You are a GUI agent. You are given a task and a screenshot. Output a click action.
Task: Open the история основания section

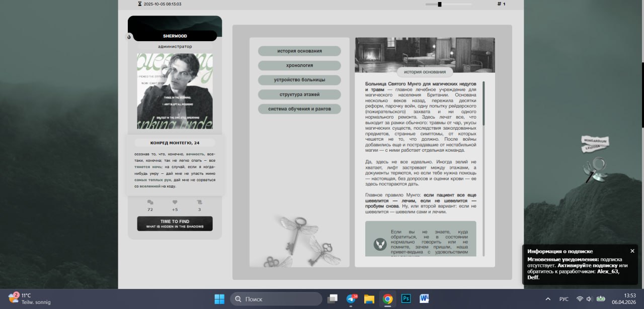[x=299, y=51]
